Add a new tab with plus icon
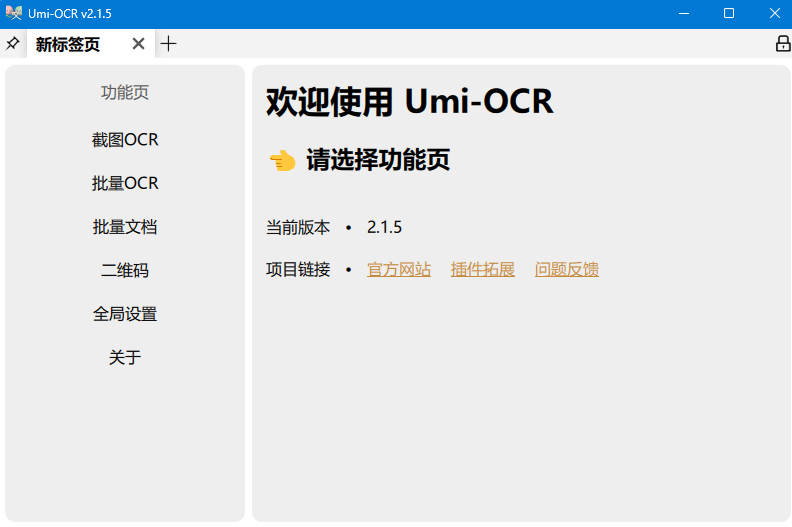Screen dimensions: 792x527 pos(169,44)
